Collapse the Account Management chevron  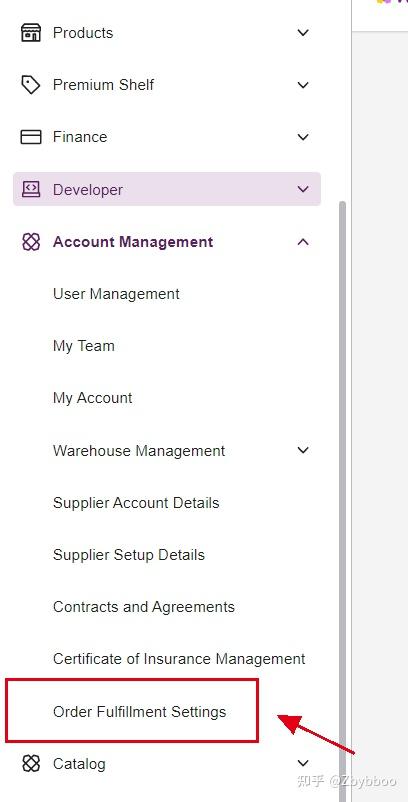click(x=303, y=242)
